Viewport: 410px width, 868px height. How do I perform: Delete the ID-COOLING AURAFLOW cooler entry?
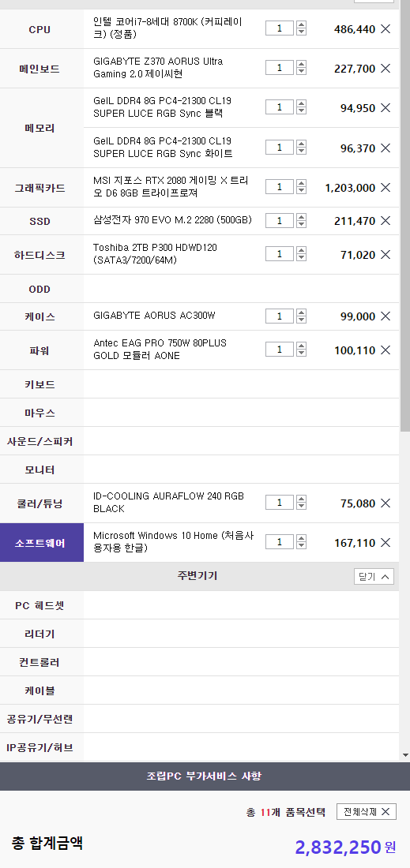coord(386,503)
